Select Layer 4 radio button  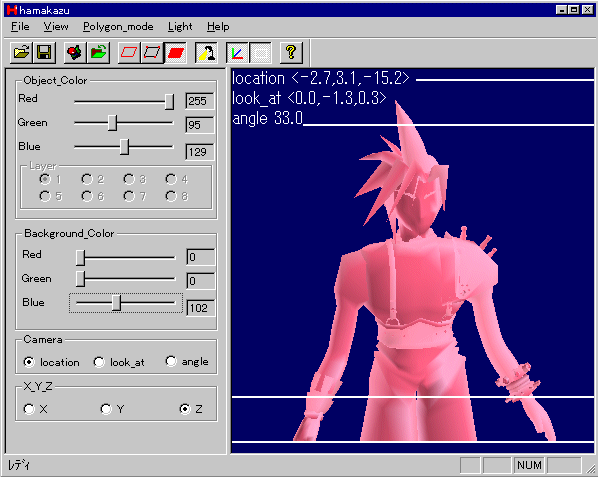(171, 179)
